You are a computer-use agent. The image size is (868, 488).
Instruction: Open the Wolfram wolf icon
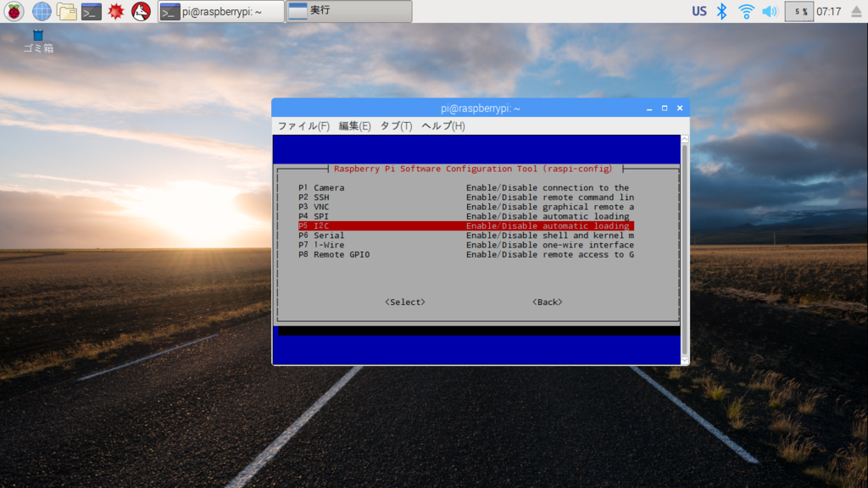[x=142, y=11]
